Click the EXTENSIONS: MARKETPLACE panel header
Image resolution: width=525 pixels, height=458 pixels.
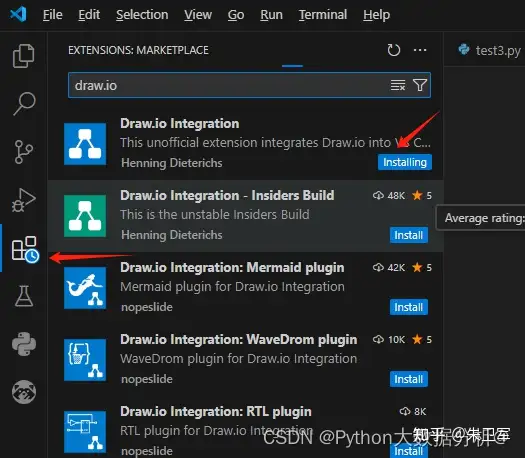click(138, 50)
